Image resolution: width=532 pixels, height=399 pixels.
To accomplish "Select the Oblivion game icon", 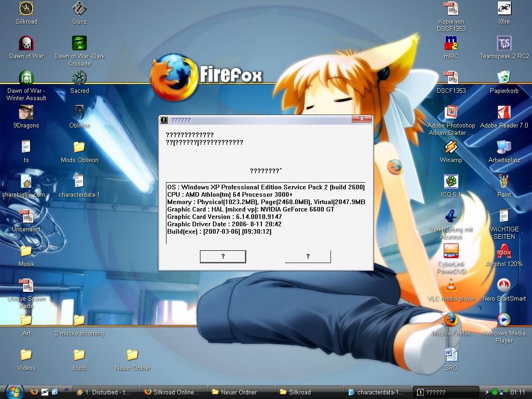I will [79, 113].
